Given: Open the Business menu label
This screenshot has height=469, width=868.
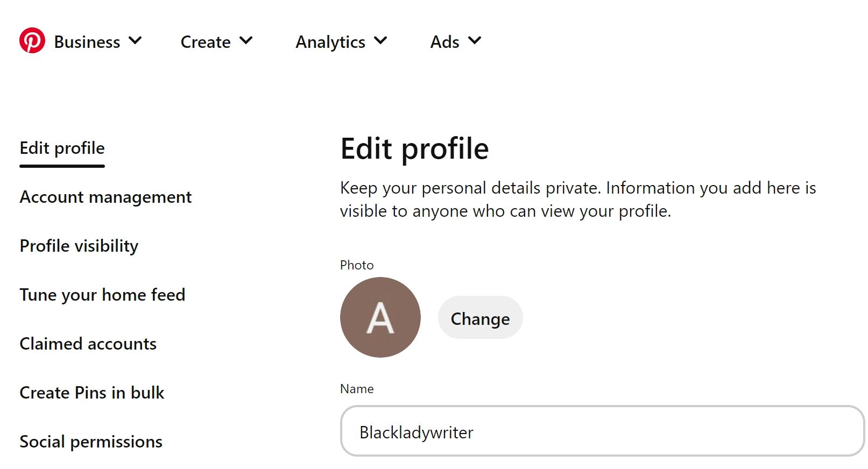Looking at the screenshot, I should coord(87,42).
